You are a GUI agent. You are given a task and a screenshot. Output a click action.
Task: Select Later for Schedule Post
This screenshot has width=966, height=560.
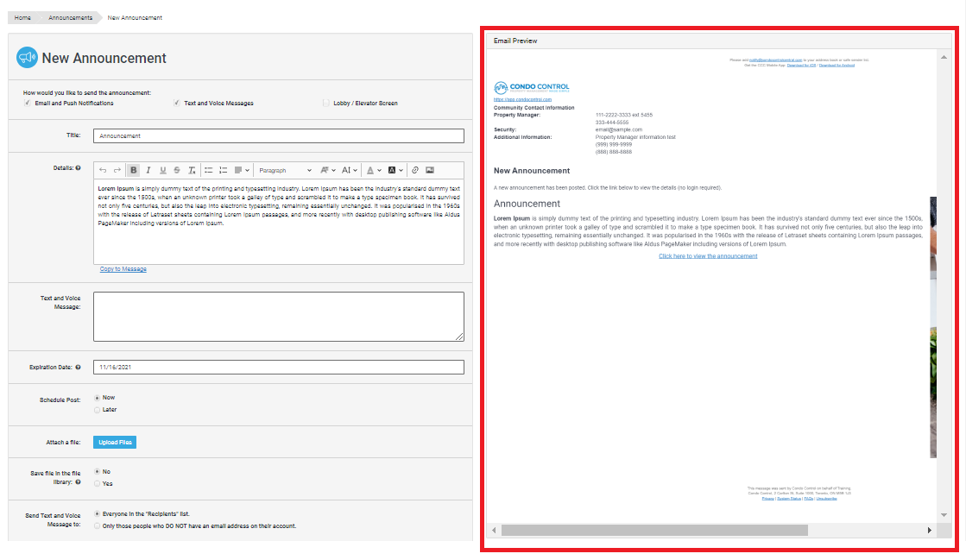pyautogui.click(x=97, y=410)
